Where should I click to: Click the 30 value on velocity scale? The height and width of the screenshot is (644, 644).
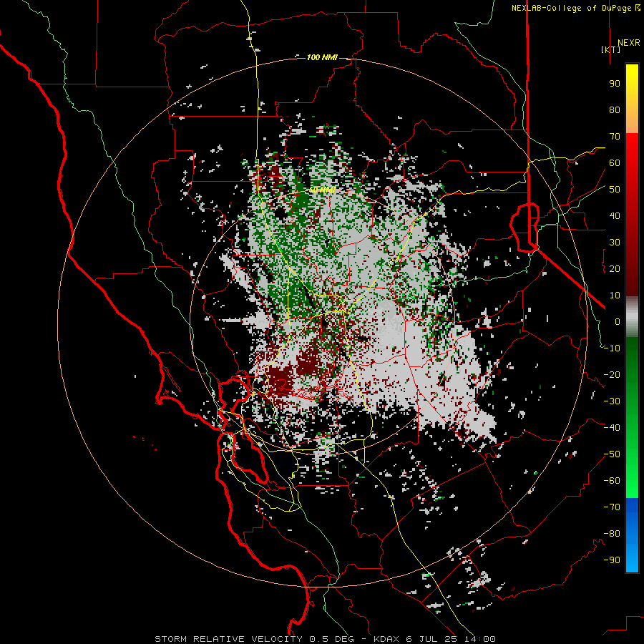coord(615,243)
